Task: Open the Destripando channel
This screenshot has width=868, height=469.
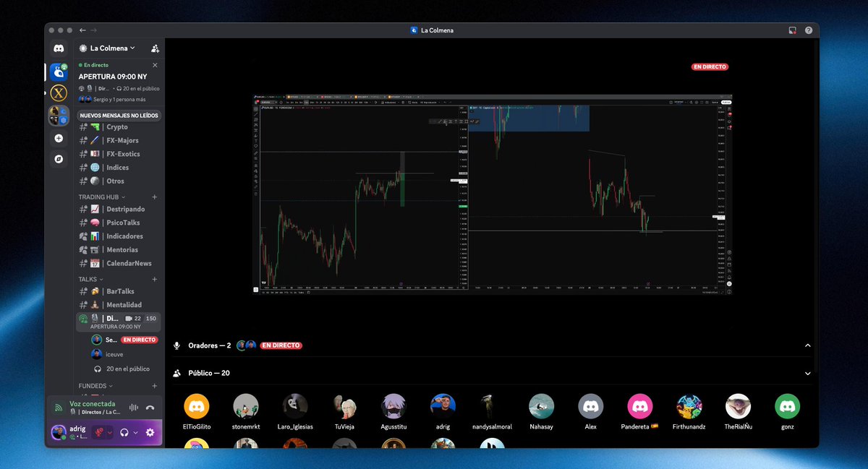Action: click(x=119, y=209)
